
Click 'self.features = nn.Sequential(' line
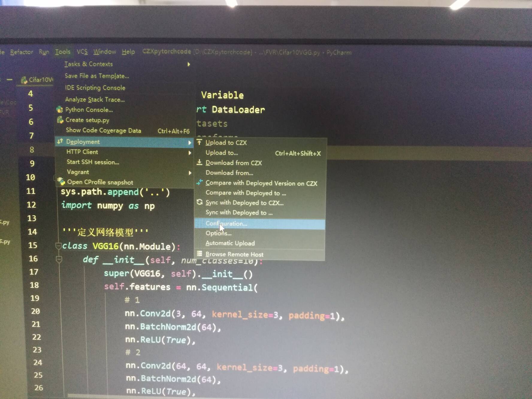click(x=181, y=287)
